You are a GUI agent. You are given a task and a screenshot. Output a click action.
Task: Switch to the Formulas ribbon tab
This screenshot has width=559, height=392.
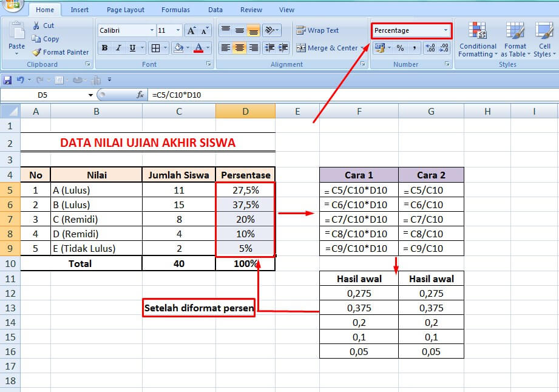point(175,9)
